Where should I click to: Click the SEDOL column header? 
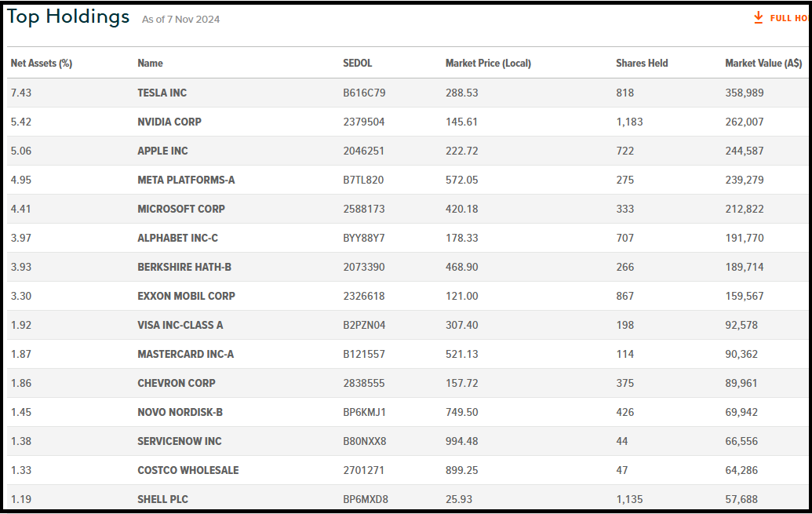pyautogui.click(x=357, y=64)
